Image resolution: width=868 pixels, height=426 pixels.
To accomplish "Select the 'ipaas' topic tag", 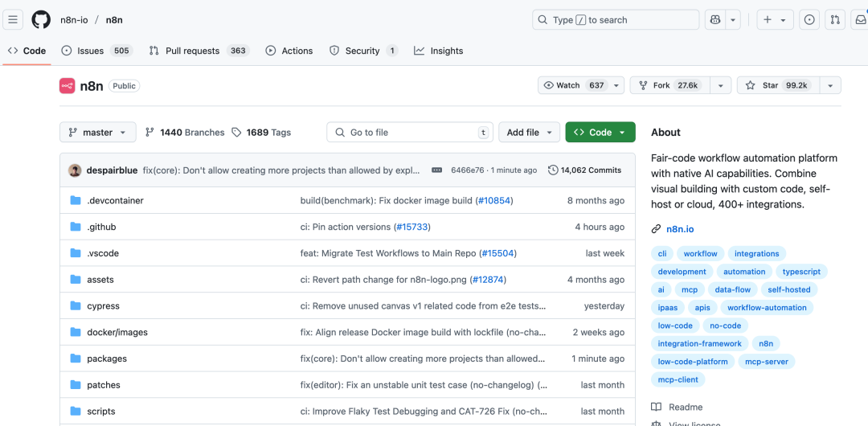I will click(668, 308).
